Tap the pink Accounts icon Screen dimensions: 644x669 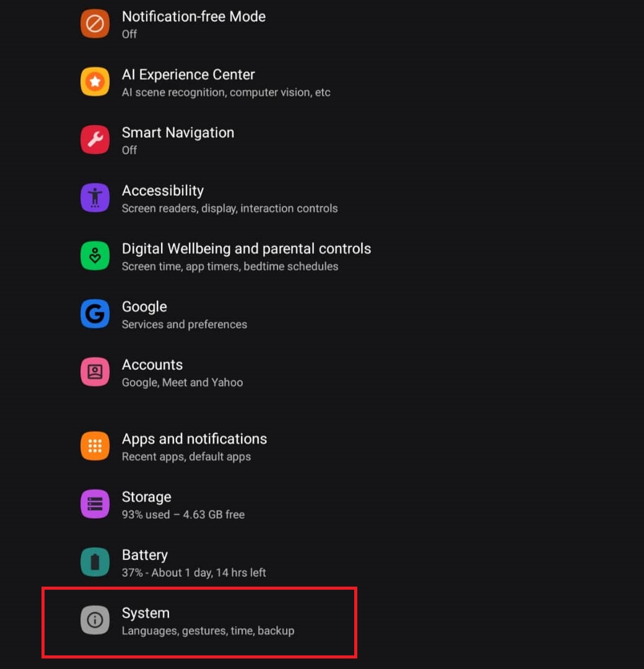pos(95,372)
